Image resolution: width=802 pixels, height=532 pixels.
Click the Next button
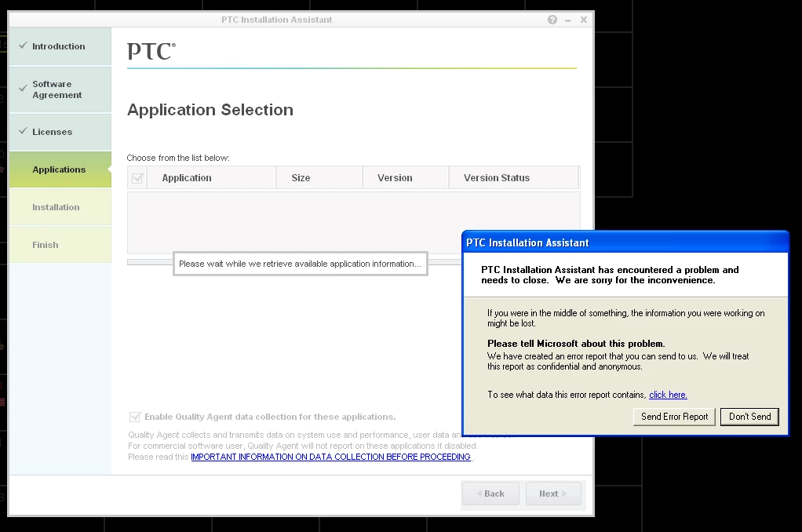click(553, 494)
